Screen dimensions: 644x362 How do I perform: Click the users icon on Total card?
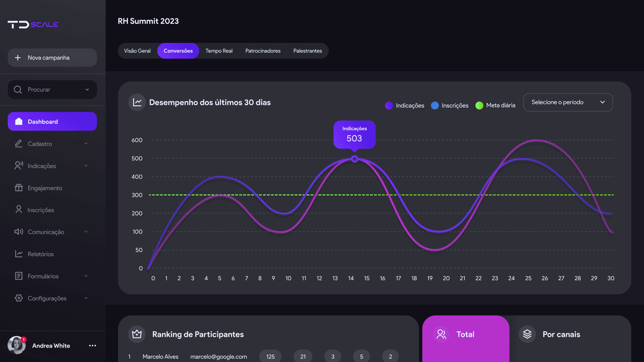[441, 334]
